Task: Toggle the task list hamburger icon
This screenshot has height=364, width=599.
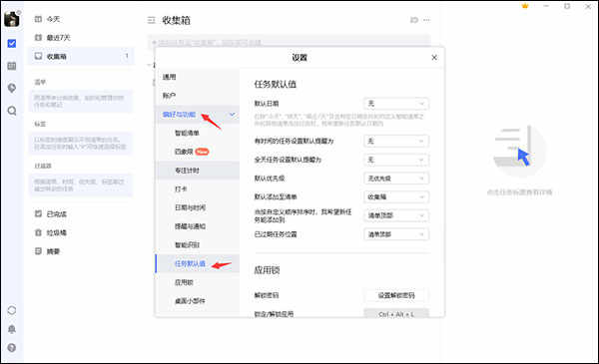Action: point(152,20)
